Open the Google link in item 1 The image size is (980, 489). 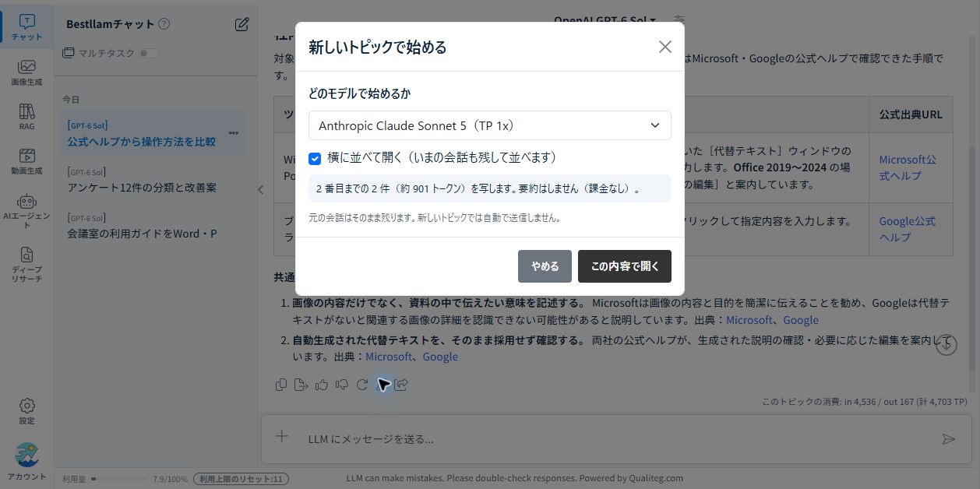[801, 320]
